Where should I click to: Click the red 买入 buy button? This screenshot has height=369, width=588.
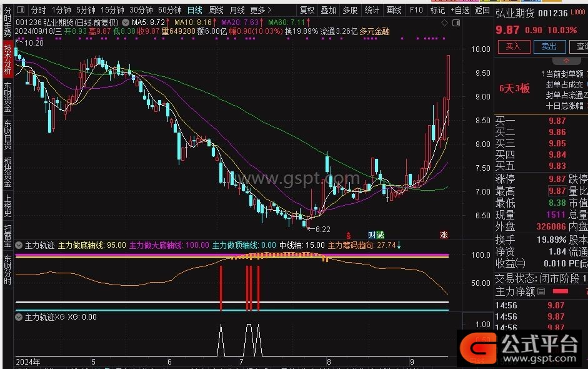click(514, 46)
